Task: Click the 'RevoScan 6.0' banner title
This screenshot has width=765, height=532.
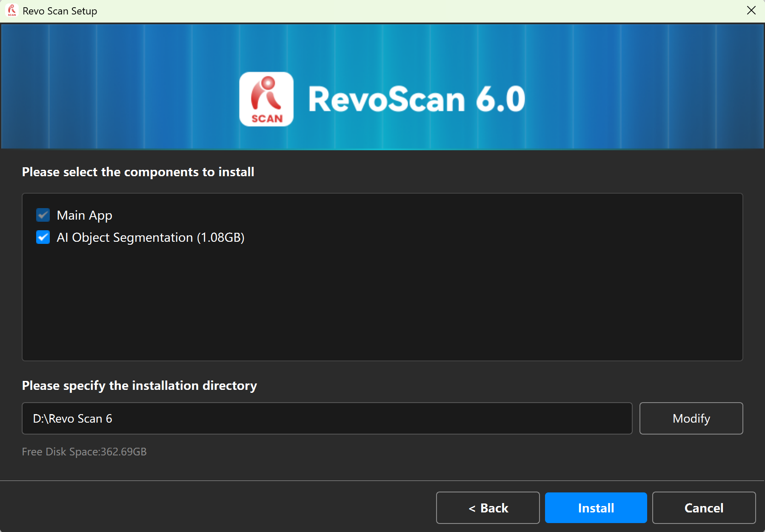Action: pos(417,99)
